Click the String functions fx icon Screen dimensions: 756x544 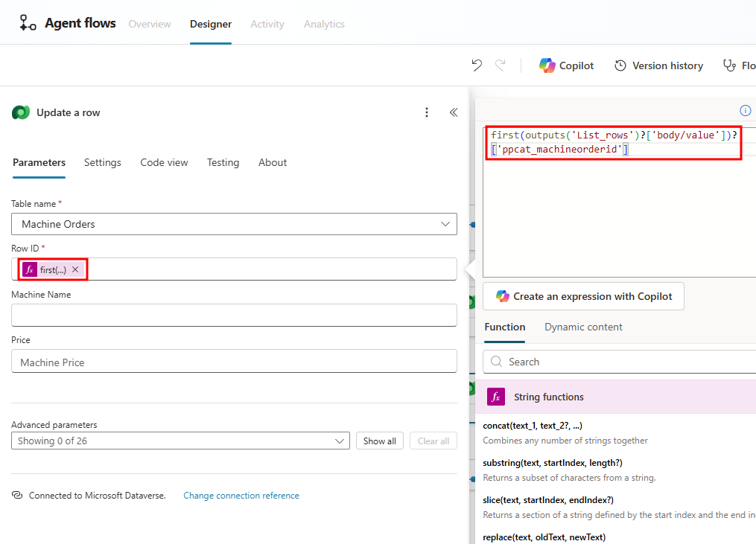pos(495,397)
